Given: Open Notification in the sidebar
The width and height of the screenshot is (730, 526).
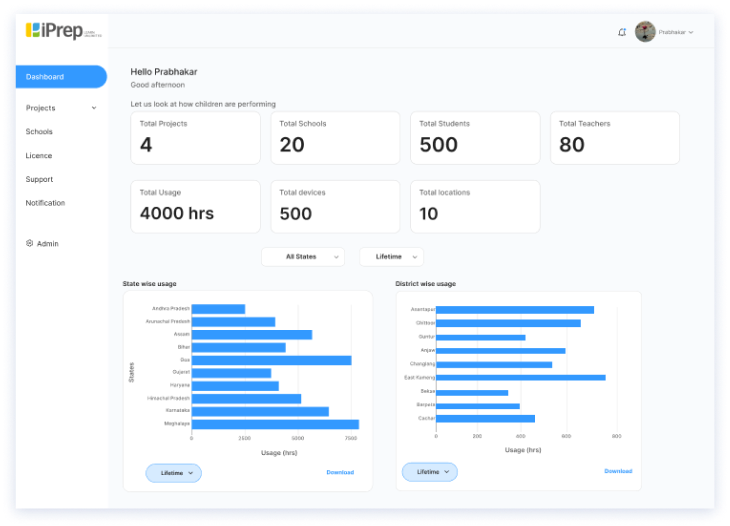Looking at the screenshot, I should (x=45, y=203).
